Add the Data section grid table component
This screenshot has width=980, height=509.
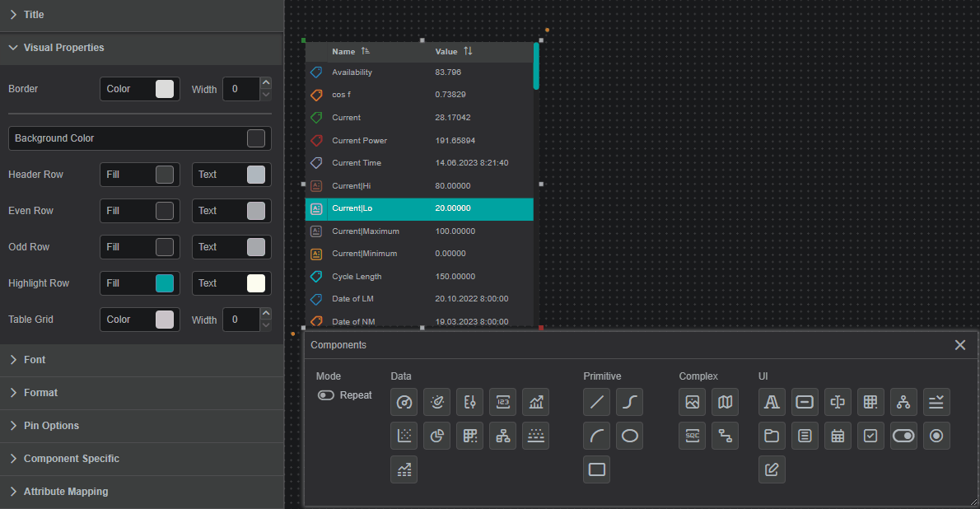(x=470, y=436)
